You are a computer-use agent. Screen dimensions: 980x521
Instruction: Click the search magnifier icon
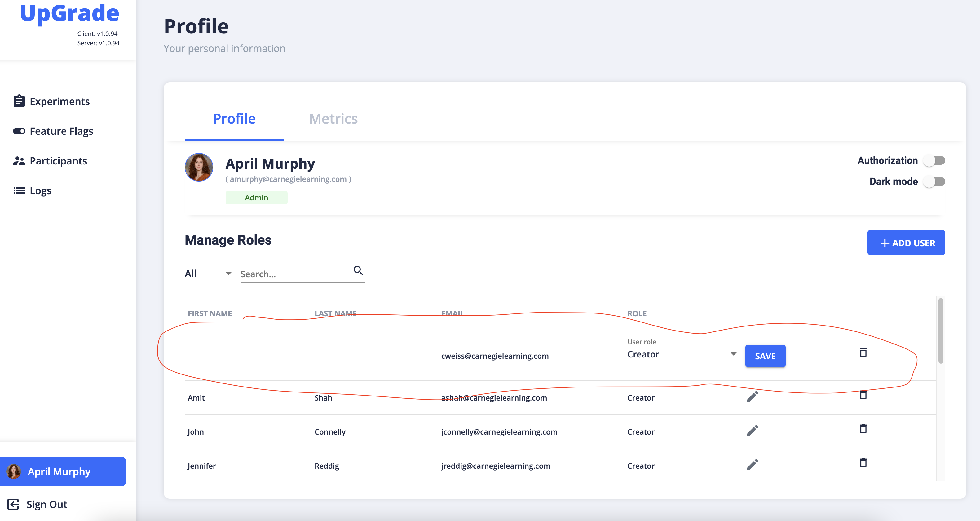tap(358, 271)
